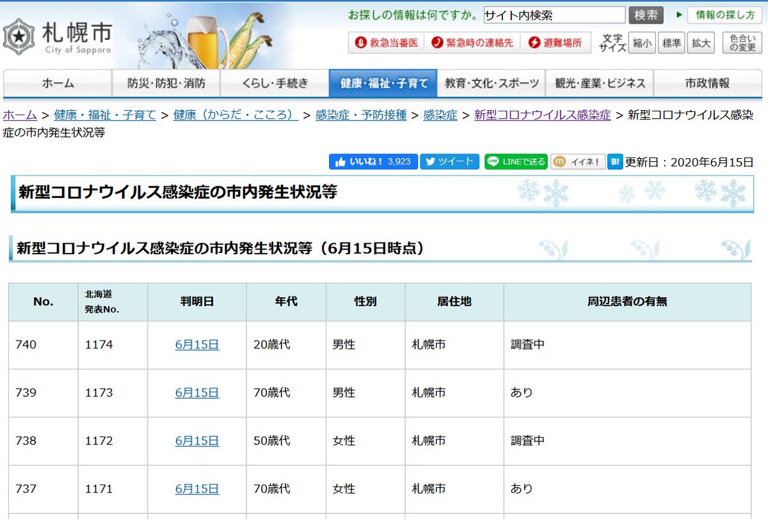
Task: Open the 緊急時の連絡先 emergency contact link
Action: 472,42
